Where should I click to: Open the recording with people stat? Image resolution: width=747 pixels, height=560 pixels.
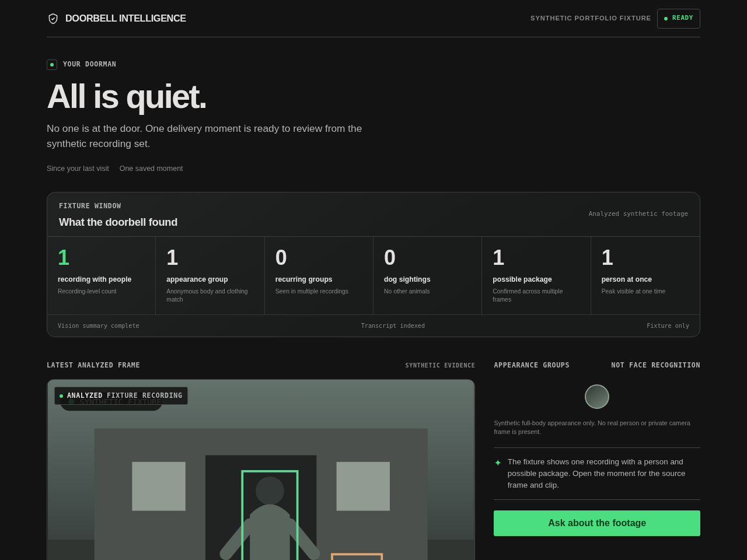(x=102, y=276)
